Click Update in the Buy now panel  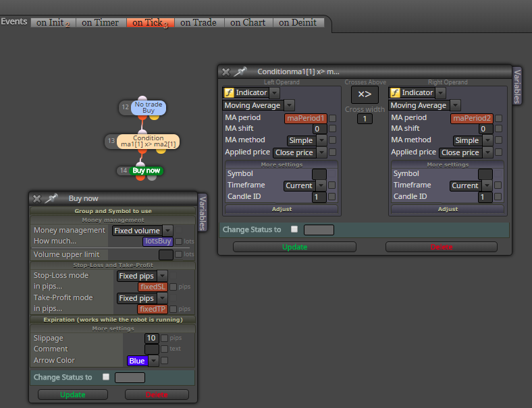point(73,395)
